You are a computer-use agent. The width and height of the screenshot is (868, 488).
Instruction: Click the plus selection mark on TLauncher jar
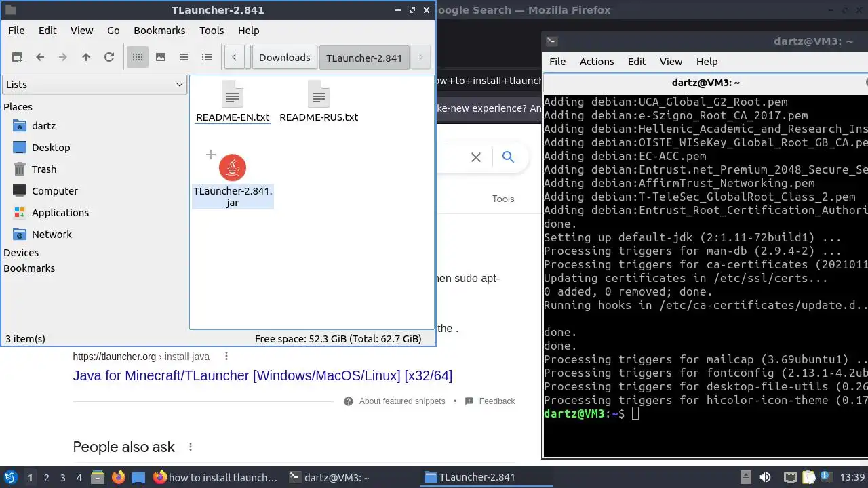pos(211,155)
